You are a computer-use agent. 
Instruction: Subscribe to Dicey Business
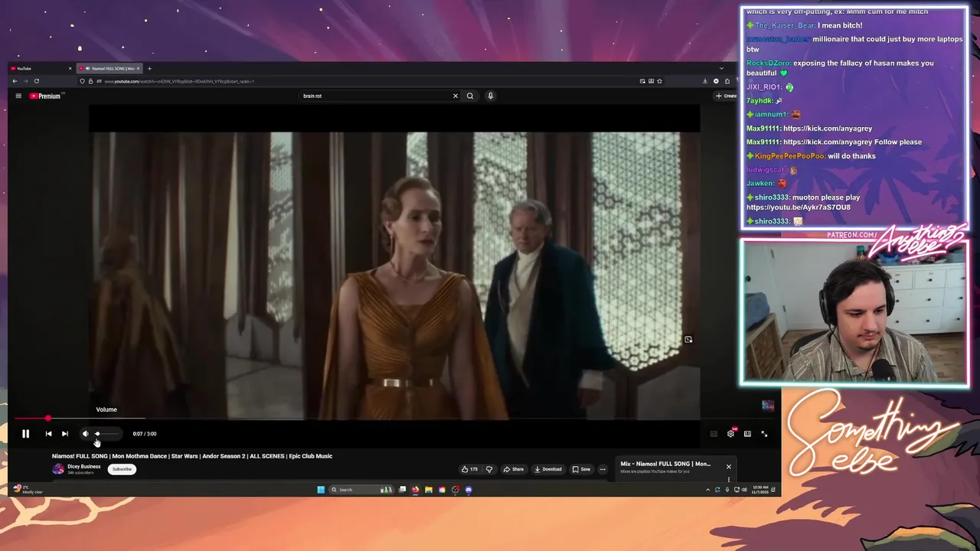point(122,469)
